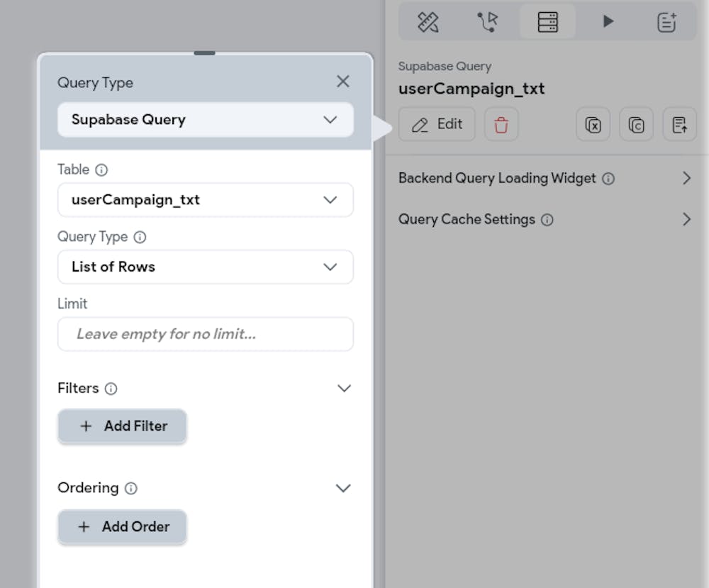The height and width of the screenshot is (588, 709).
Task: Open the add notes icon on the toolbar
Action: pyautogui.click(x=667, y=21)
